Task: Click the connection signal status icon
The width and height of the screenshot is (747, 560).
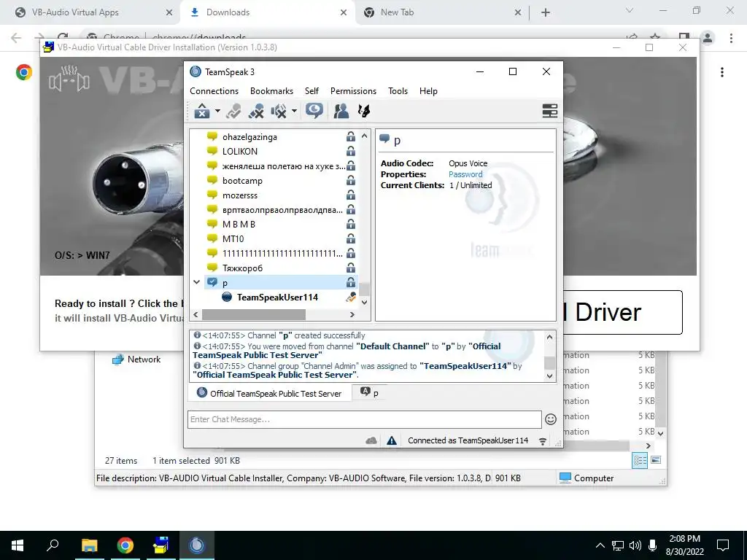Action: [x=543, y=441]
